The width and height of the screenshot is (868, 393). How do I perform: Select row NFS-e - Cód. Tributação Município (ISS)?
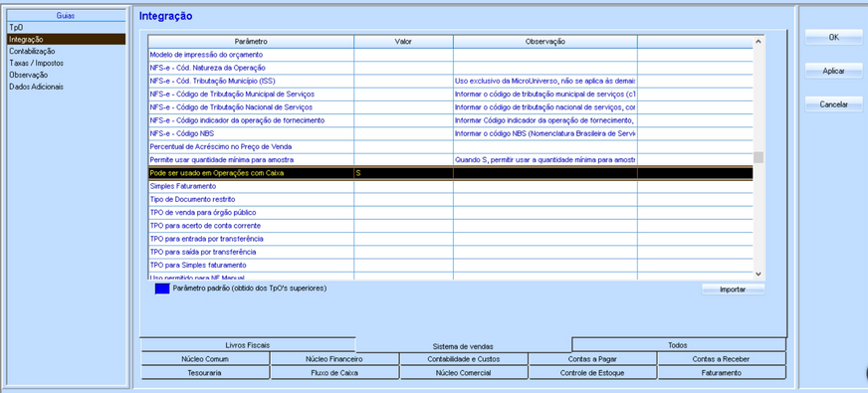451,81
